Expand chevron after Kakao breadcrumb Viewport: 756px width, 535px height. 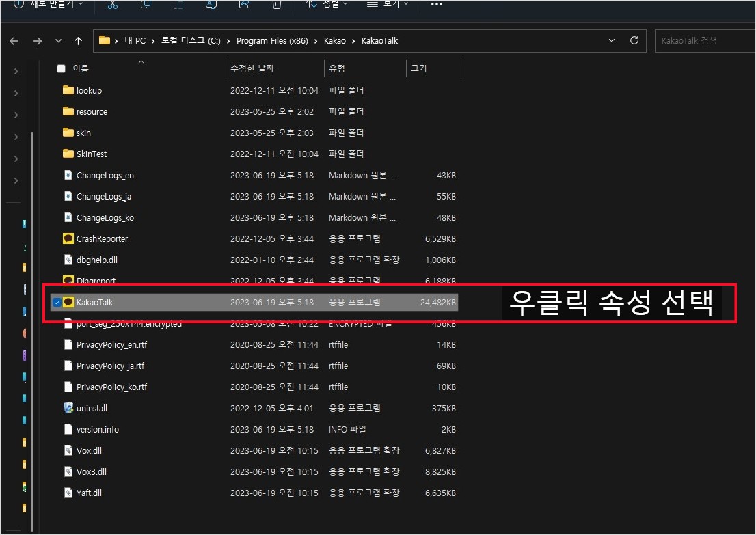tap(353, 41)
